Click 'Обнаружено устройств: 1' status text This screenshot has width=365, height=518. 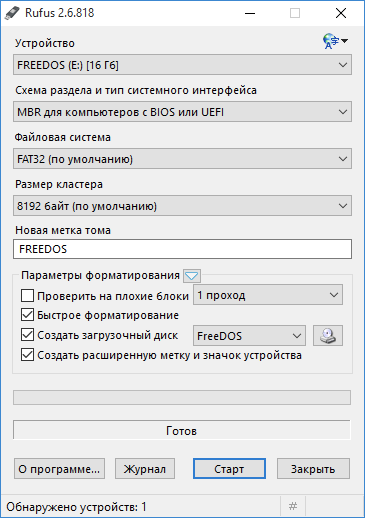76,507
